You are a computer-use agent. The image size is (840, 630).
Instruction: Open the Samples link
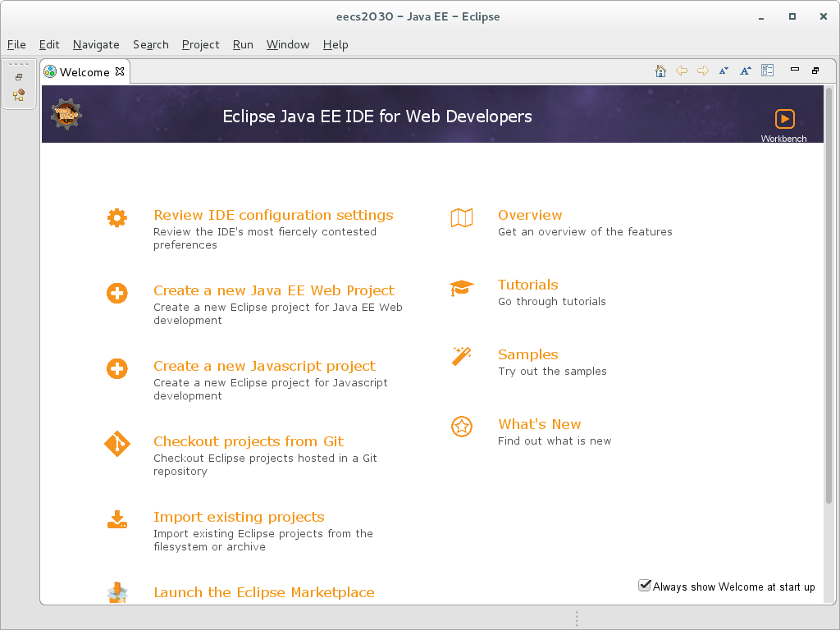(x=527, y=354)
